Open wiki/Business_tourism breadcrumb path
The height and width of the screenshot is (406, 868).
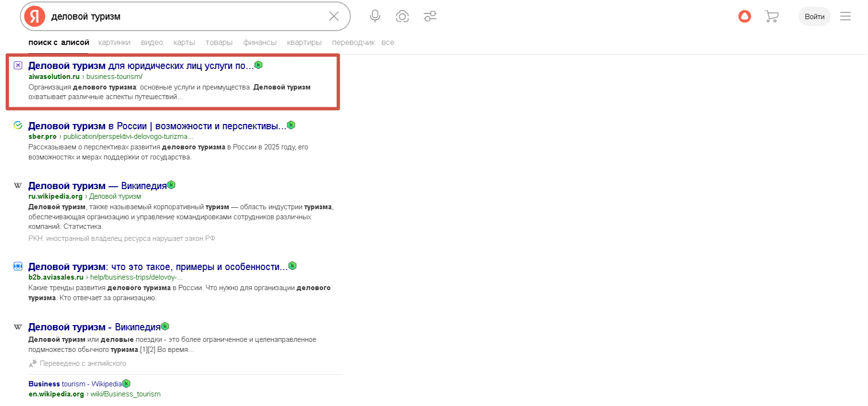126,394
